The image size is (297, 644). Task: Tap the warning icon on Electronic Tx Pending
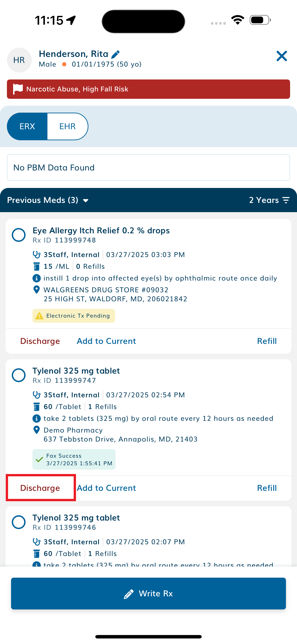[39, 316]
